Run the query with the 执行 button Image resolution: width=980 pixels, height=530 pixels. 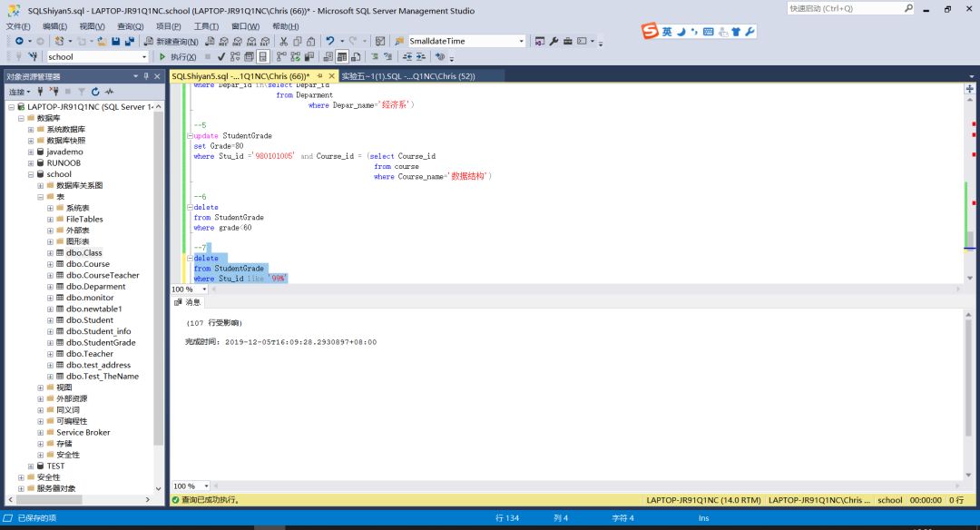(178, 56)
